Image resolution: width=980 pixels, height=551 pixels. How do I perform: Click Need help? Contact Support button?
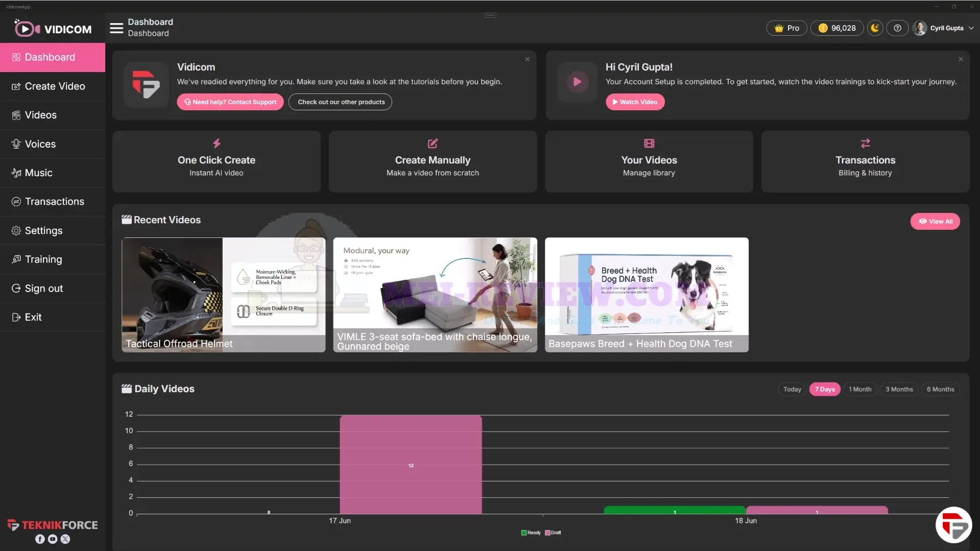pos(230,102)
